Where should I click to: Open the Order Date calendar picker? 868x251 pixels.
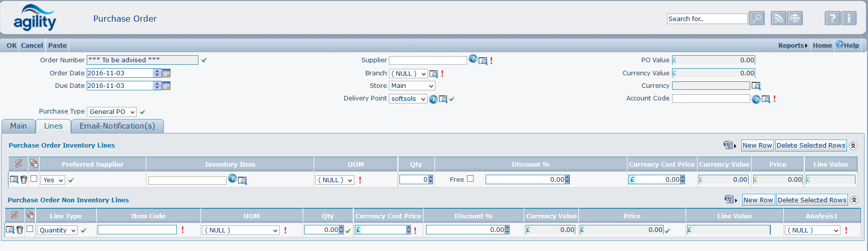tap(166, 73)
